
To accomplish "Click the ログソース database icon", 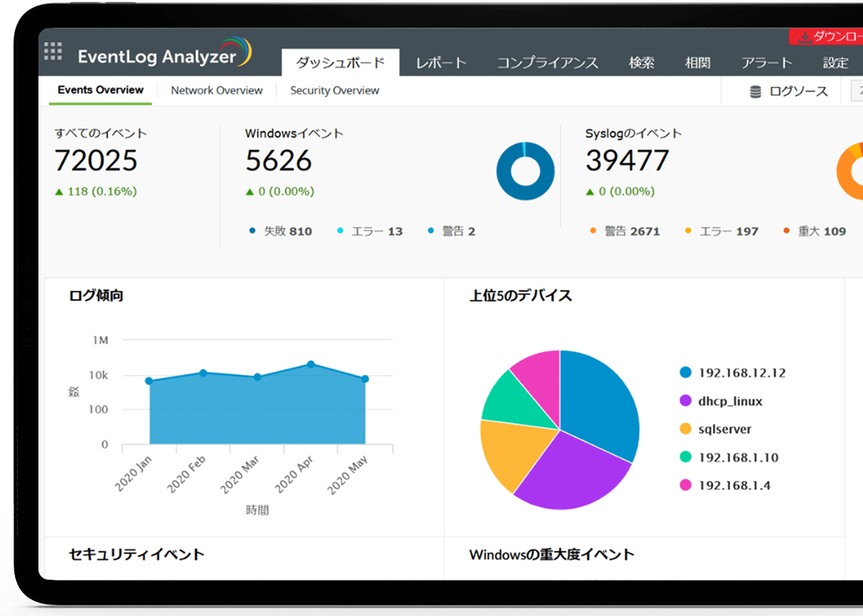I will coord(755,92).
